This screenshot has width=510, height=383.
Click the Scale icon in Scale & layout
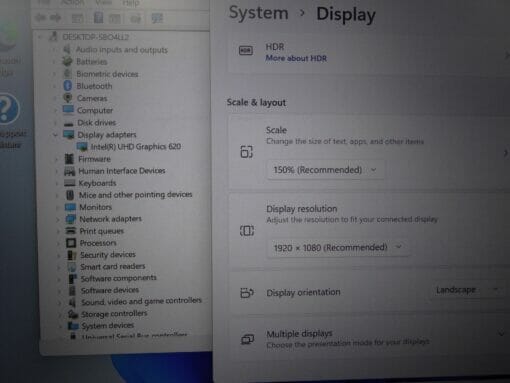pos(247,152)
